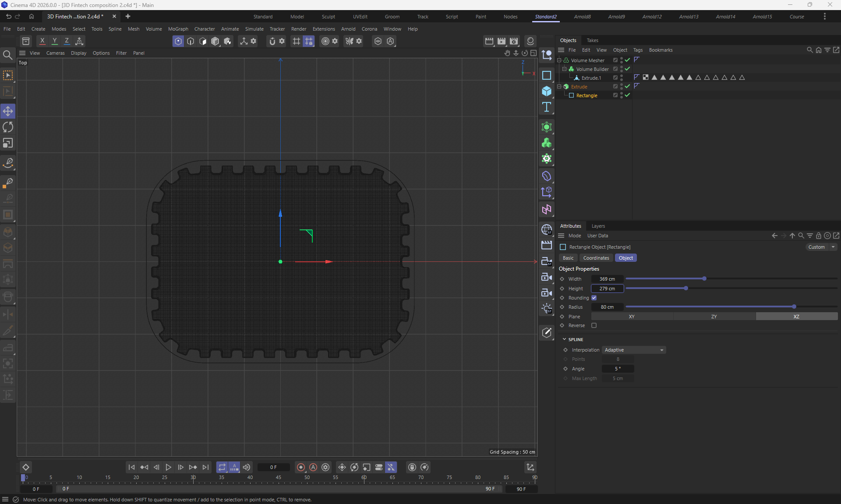Uncheck the Rounding checkbox
Screen dimensions: 841x504
[x=594, y=298]
